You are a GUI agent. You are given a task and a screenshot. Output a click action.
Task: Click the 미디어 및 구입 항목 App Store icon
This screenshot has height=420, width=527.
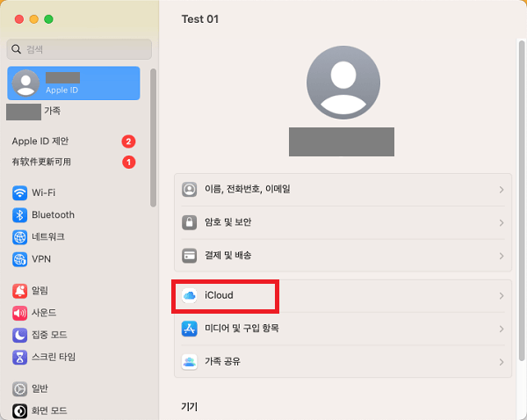pos(189,329)
